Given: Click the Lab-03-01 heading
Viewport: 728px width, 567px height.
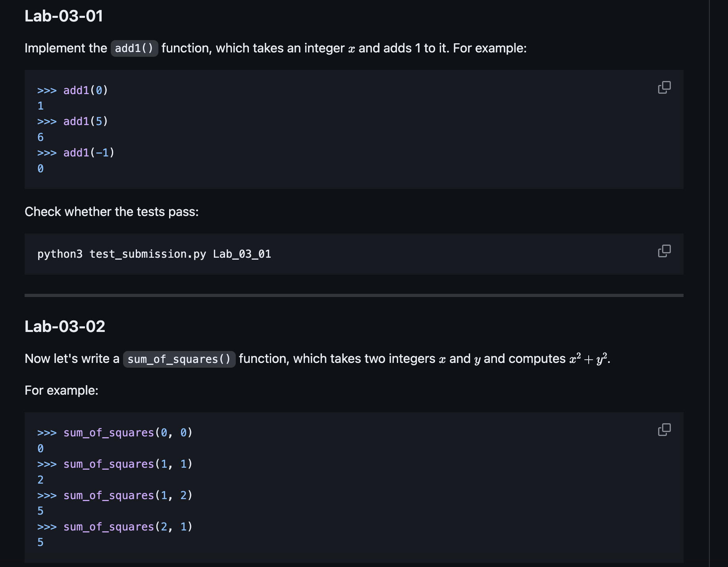Looking at the screenshot, I should pos(64,16).
